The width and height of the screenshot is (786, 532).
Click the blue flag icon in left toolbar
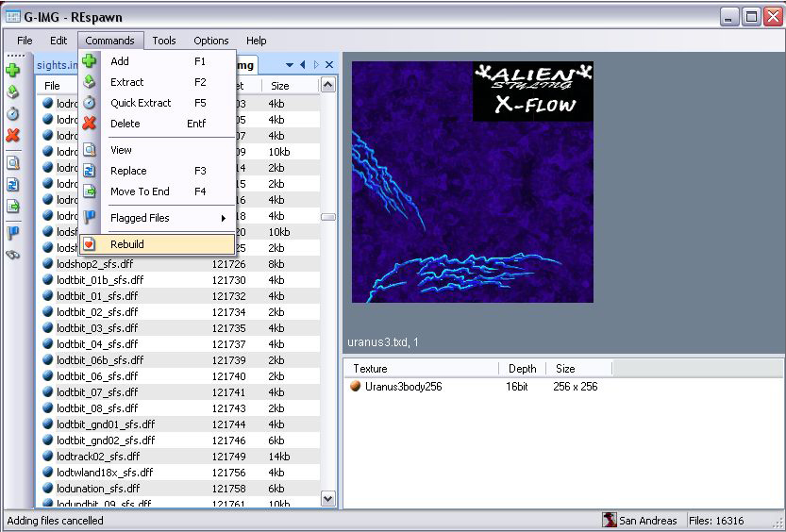coord(13,233)
